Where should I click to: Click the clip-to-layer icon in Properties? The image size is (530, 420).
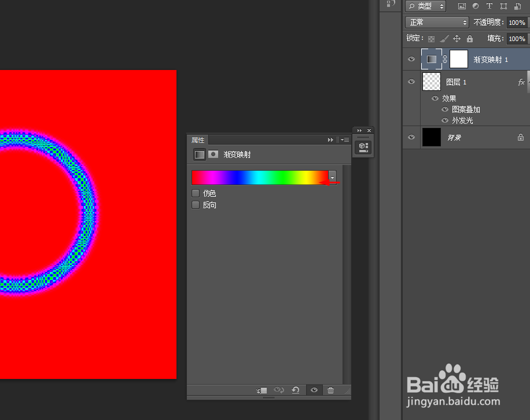tap(262, 390)
